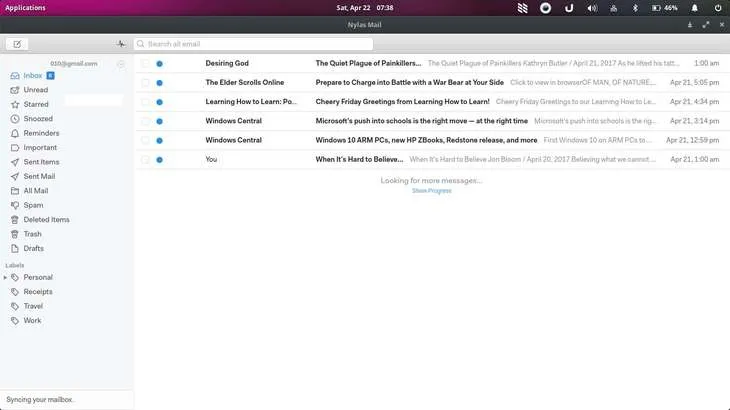Click the compose new message icon
730x410 pixels.
[17, 44]
